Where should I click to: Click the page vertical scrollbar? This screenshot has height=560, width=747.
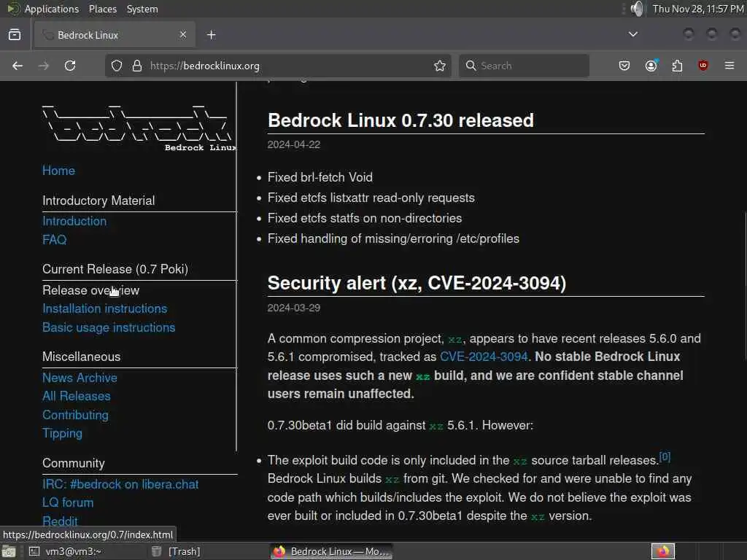[x=745, y=286]
